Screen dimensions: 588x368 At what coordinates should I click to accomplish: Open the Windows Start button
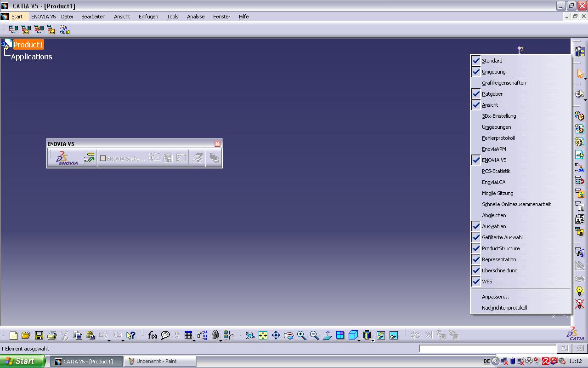click(22, 361)
